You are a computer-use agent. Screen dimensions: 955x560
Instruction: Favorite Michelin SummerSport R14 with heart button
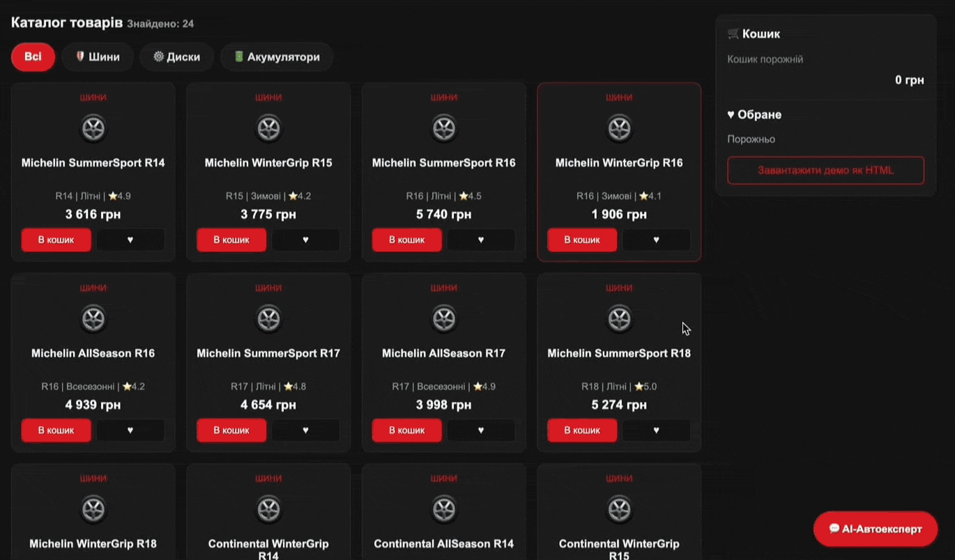click(x=130, y=240)
